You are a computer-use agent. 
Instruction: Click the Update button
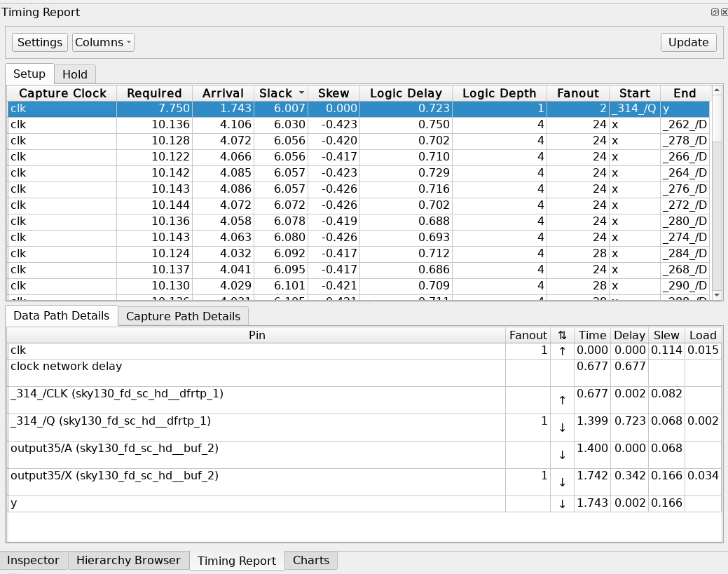[689, 42]
